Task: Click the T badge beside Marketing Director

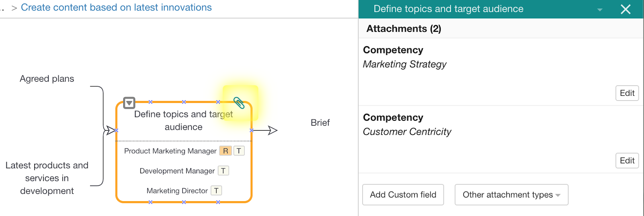Action: (x=217, y=191)
